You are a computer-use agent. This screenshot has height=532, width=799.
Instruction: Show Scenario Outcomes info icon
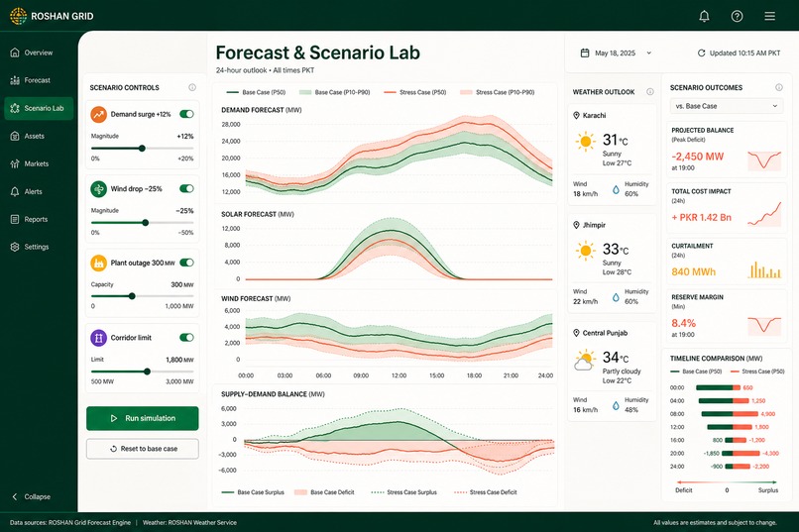tap(778, 87)
